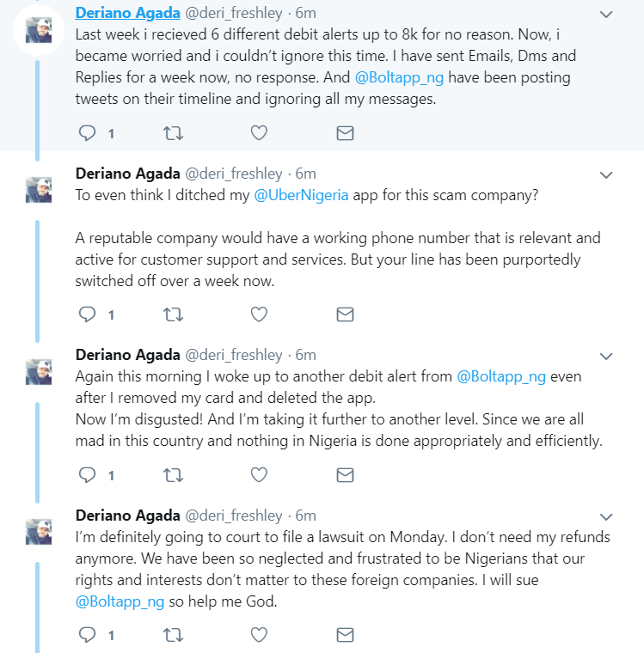Viewport: 644px width, 653px height.
Task: Reply to the lawsuit on Monday tweet
Action: [87, 635]
